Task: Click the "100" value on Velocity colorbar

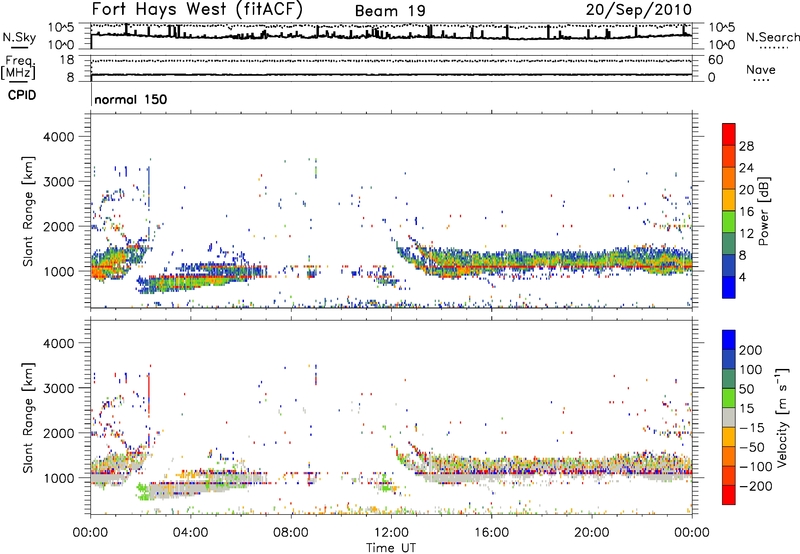Action: 751,370
